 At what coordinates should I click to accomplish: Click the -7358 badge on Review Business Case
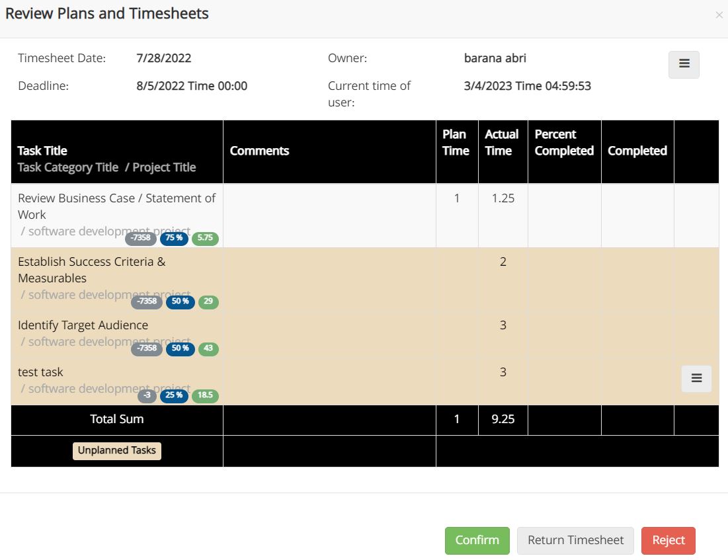click(140, 238)
